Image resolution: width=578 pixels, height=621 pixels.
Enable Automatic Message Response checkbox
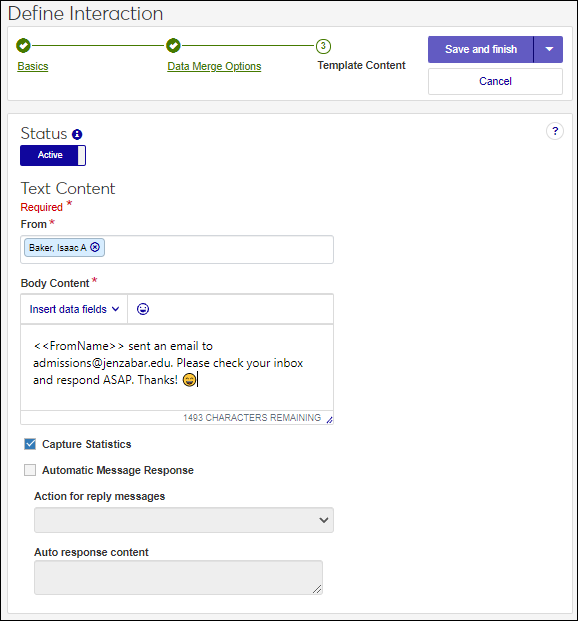pos(30,470)
